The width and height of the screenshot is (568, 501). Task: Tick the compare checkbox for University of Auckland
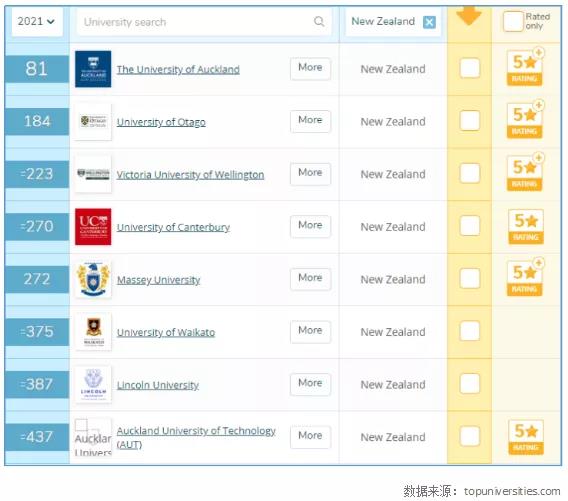[469, 68]
